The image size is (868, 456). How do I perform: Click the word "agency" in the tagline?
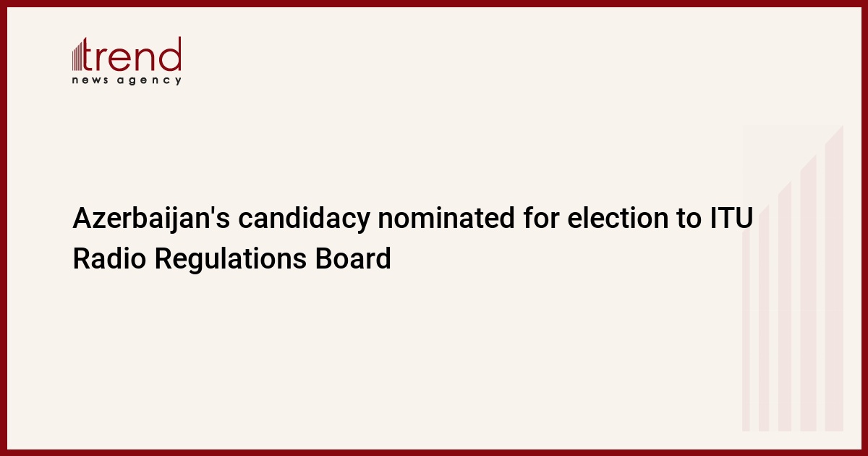[152, 81]
